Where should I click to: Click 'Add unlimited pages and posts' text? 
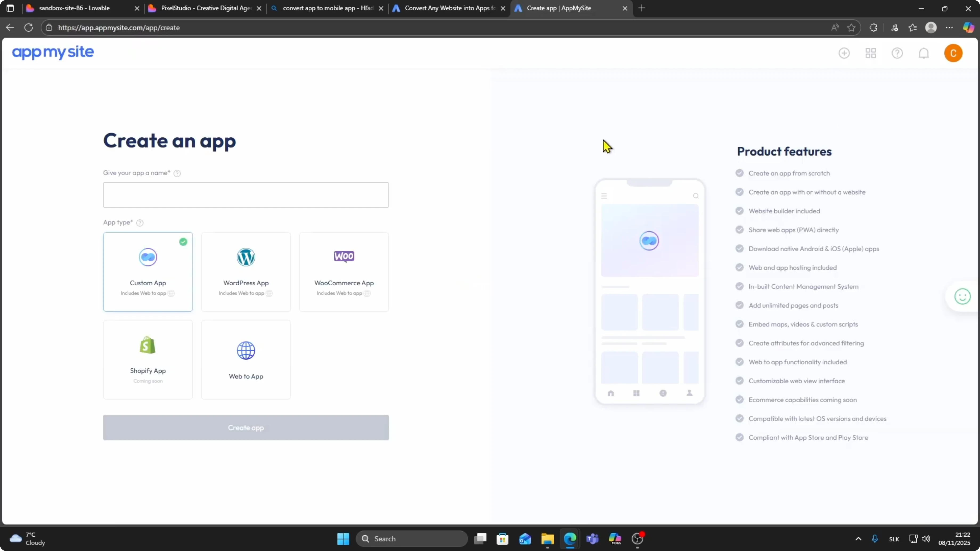click(793, 305)
